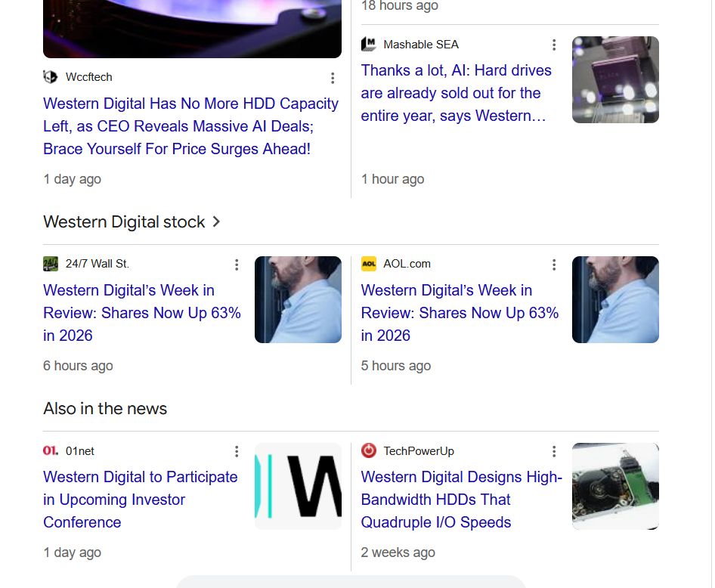The image size is (715, 588).
Task: Click the '18 hours ago' timestamp
Action: coord(400,6)
